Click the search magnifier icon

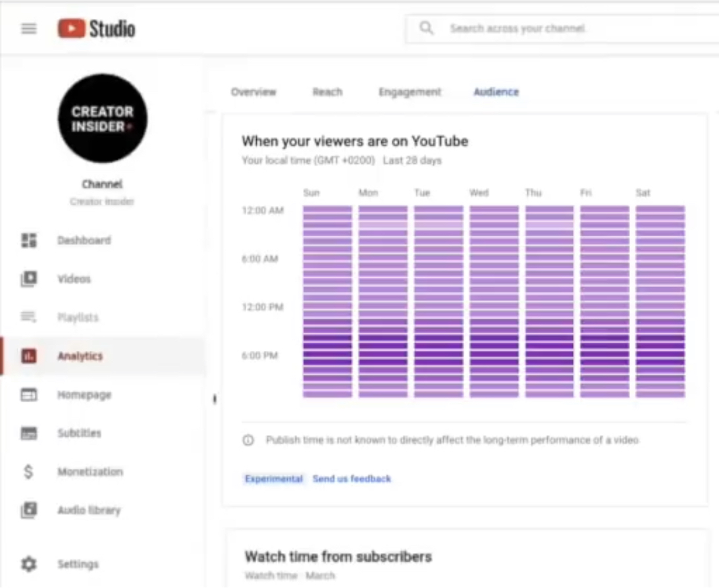pos(427,28)
